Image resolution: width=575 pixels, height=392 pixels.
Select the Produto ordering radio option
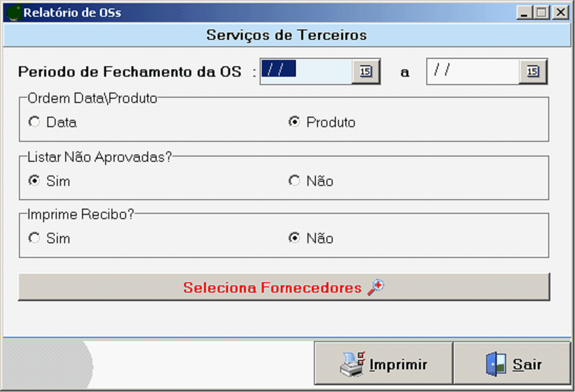pos(295,122)
